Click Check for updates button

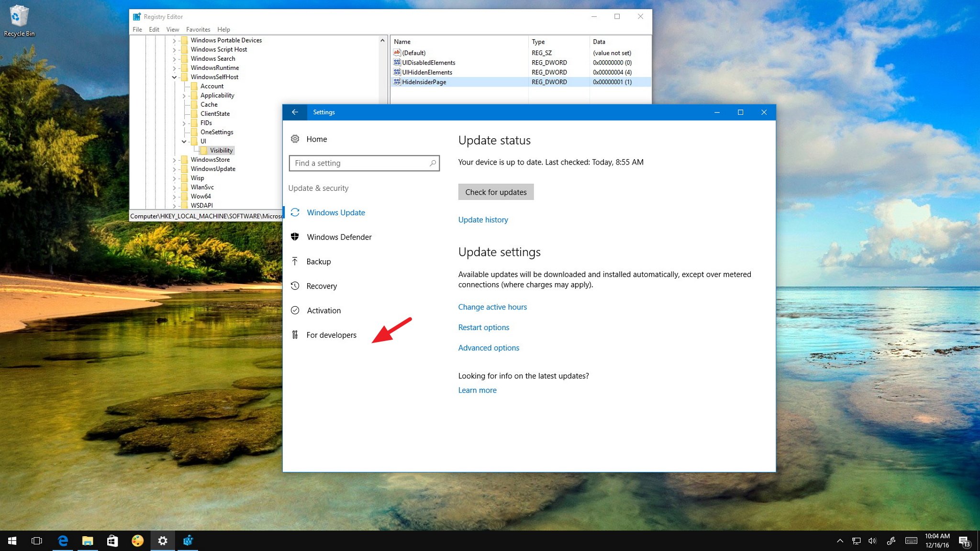495,192
